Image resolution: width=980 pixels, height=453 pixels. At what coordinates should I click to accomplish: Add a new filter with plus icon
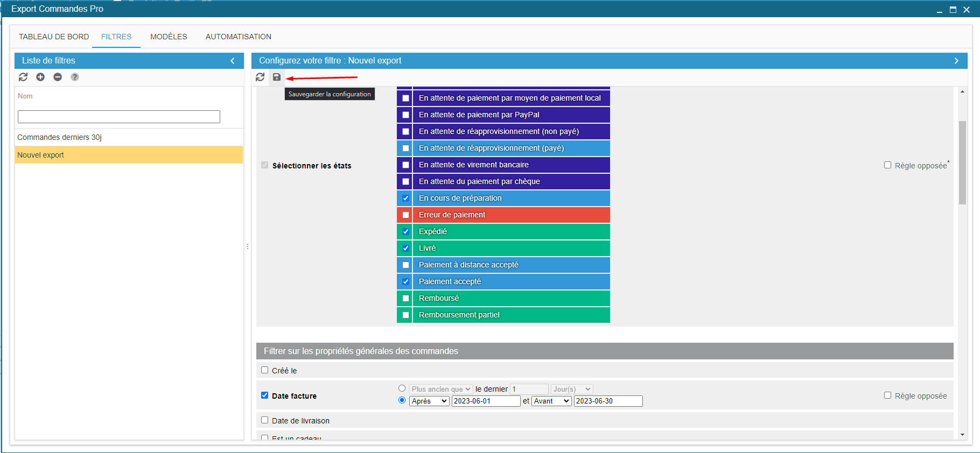(x=40, y=77)
